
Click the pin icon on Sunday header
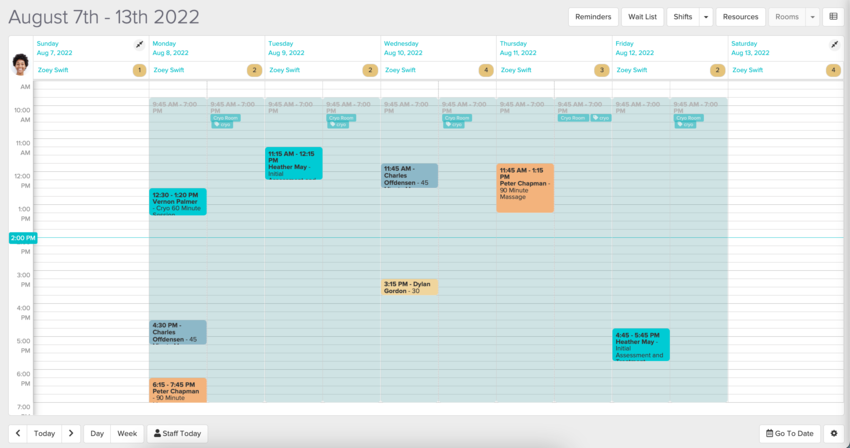point(139,45)
